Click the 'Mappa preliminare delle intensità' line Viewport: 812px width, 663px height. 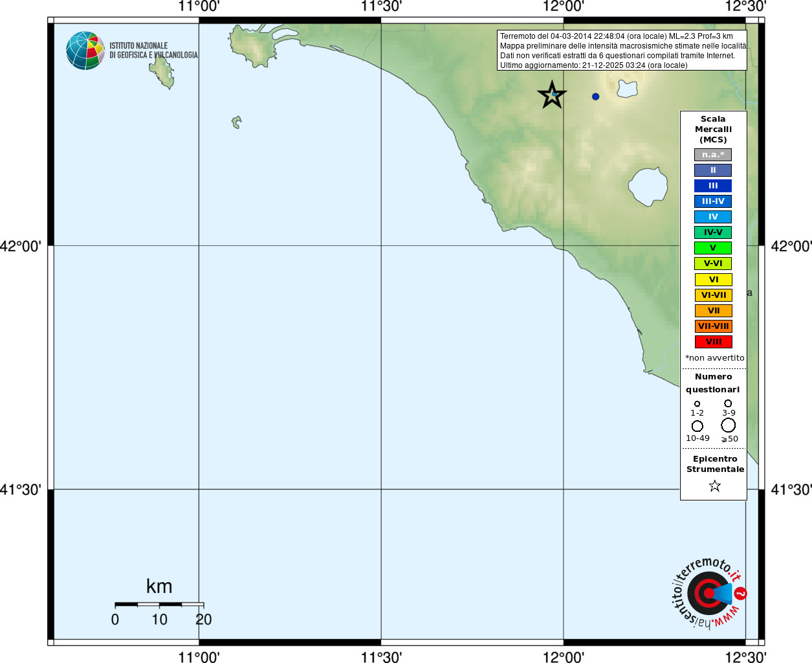click(623, 46)
